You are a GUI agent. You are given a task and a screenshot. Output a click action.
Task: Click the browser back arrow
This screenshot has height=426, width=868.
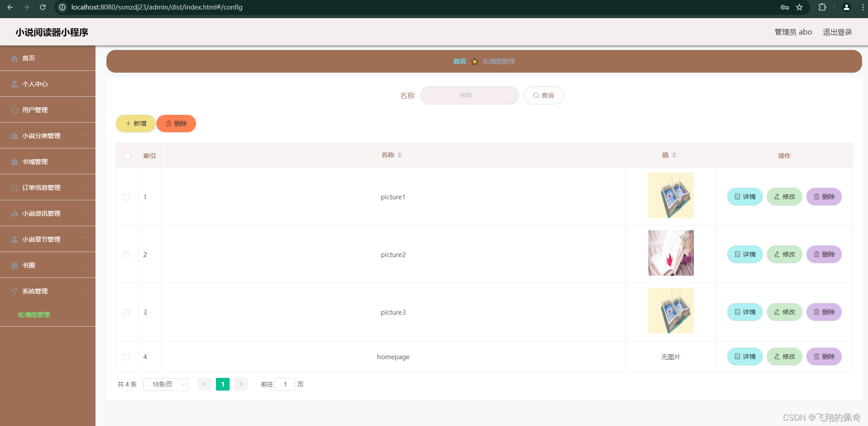click(x=10, y=7)
